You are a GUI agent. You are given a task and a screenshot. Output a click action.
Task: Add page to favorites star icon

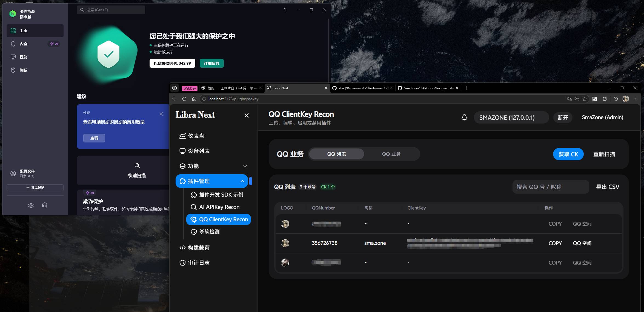(x=585, y=99)
